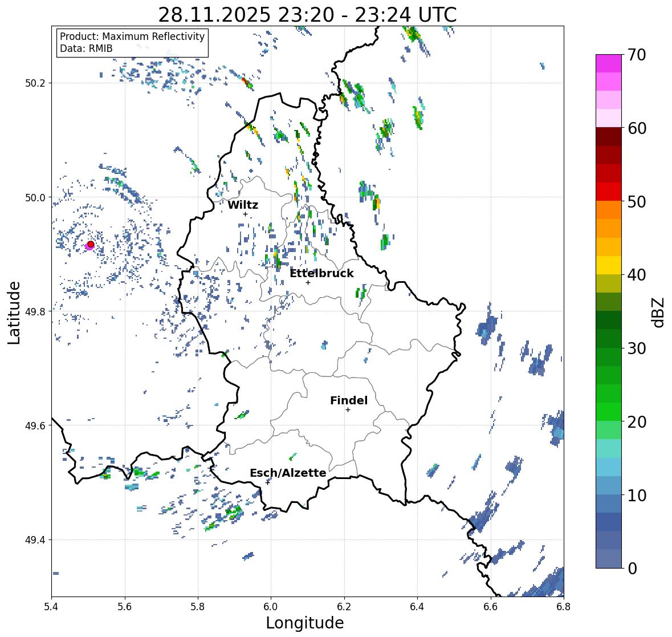This screenshot has height=637, width=672.
Task: Click the colorbar tick label 30
Action: (x=637, y=348)
